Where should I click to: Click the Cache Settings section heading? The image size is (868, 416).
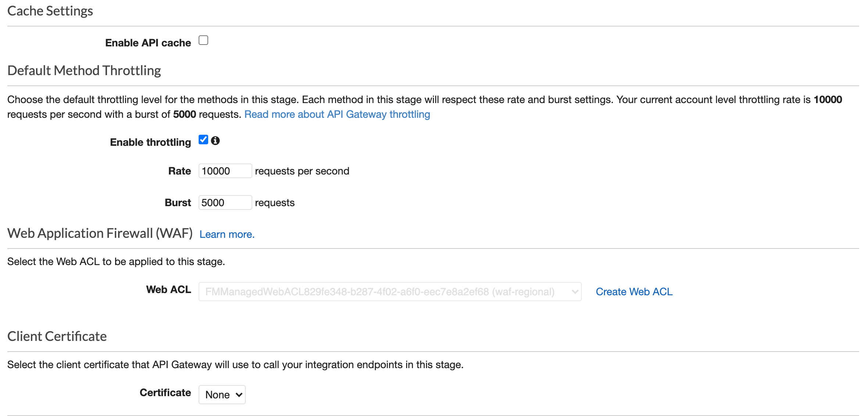(50, 11)
